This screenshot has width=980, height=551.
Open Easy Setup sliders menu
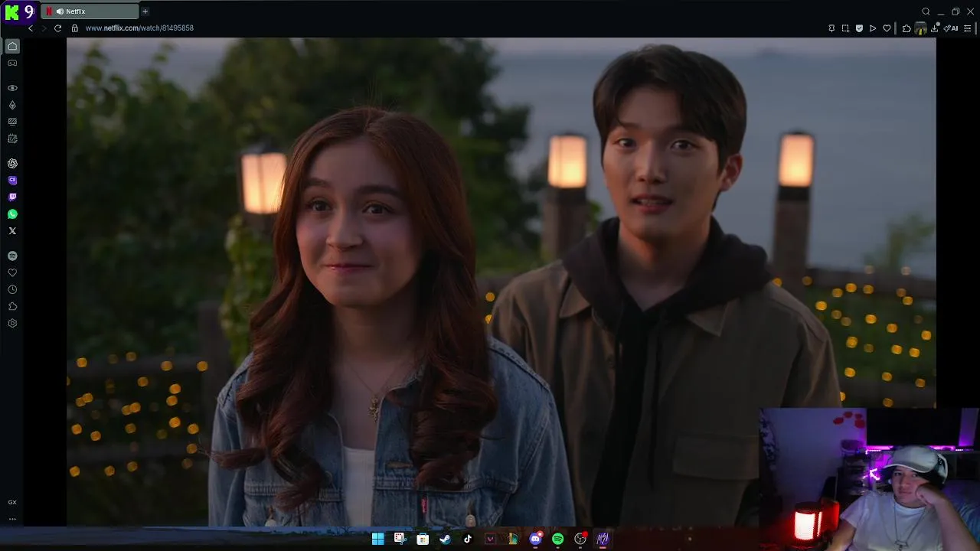[968, 28]
